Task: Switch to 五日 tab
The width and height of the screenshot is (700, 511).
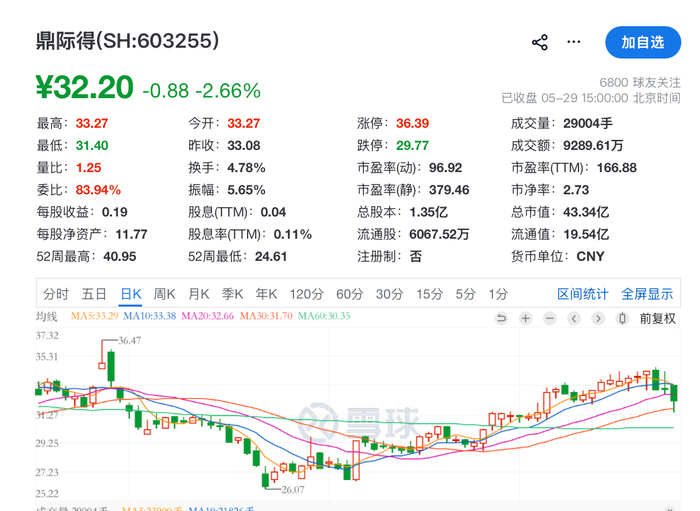Action: point(94,294)
